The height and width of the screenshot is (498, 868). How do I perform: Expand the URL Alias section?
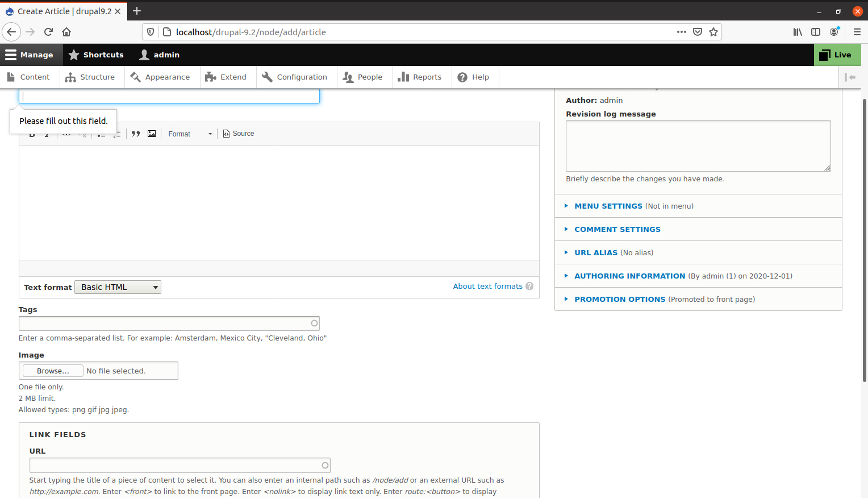pyautogui.click(x=596, y=252)
